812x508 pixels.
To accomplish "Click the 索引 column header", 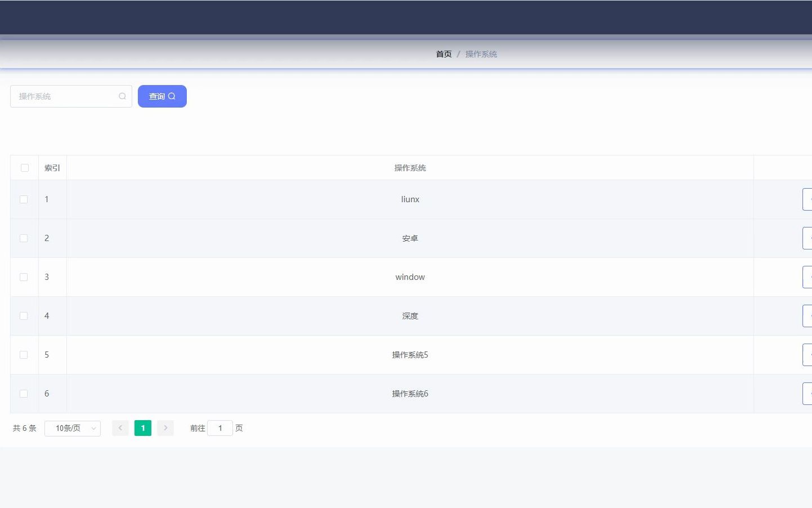I will tap(52, 168).
